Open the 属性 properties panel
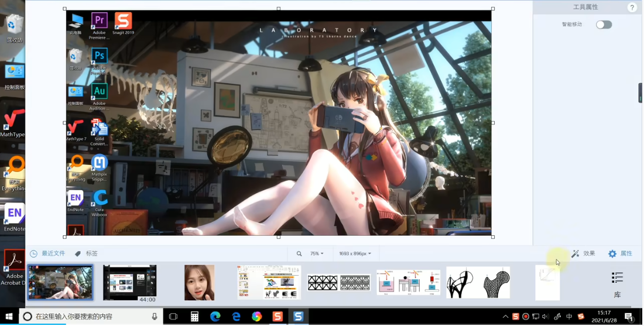 tap(620, 254)
